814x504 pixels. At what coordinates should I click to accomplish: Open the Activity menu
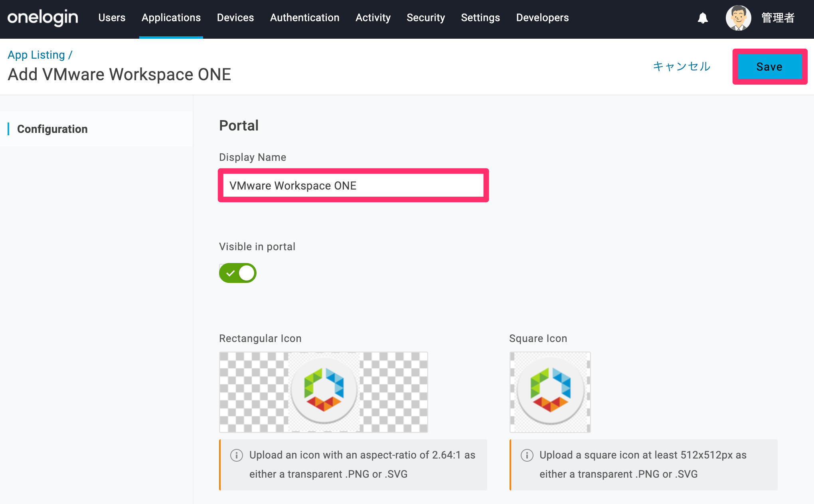373,18
